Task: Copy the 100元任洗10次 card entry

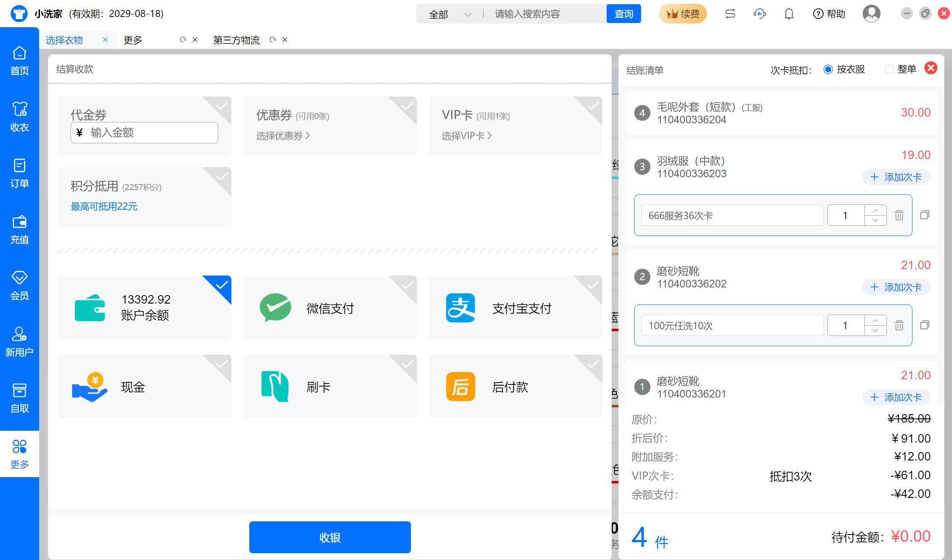Action: pyautogui.click(x=924, y=325)
